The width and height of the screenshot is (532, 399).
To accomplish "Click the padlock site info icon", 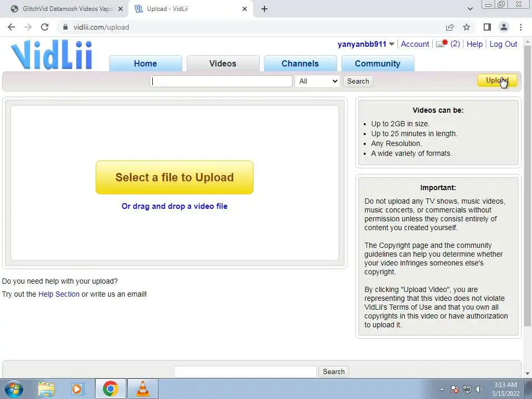I will point(65,27).
